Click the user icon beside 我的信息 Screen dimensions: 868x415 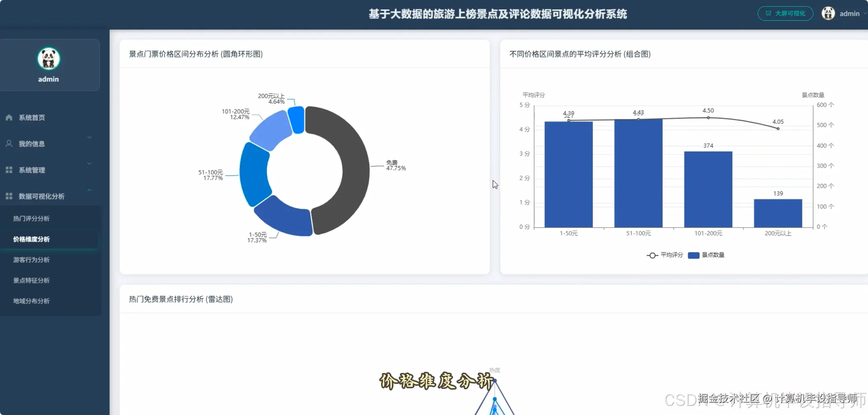[x=9, y=143]
